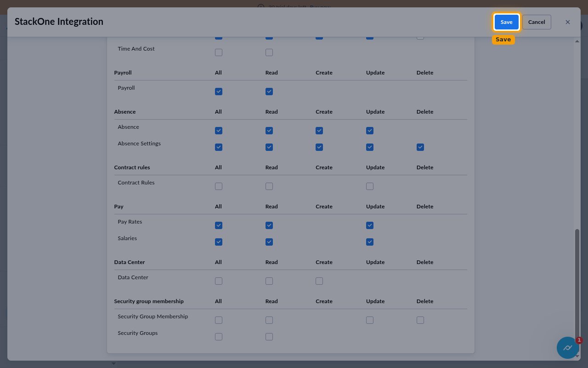Click the Salaries row label
This screenshot has height=368, width=588.
[x=127, y=238]
